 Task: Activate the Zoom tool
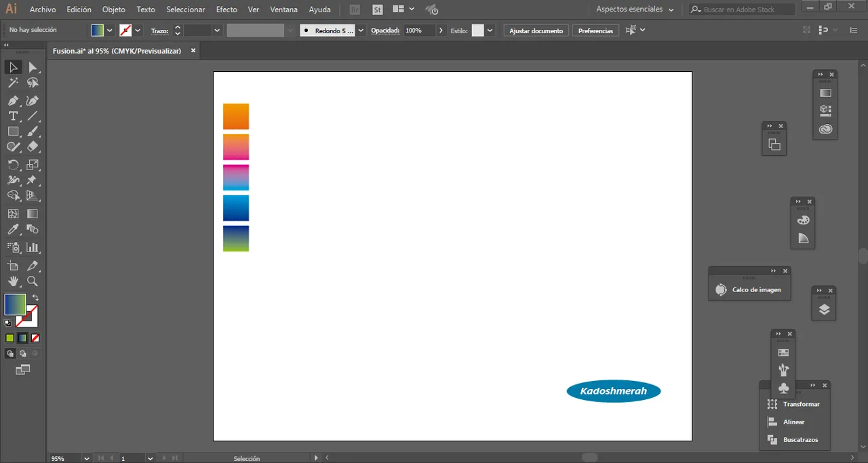click(32, 281)
